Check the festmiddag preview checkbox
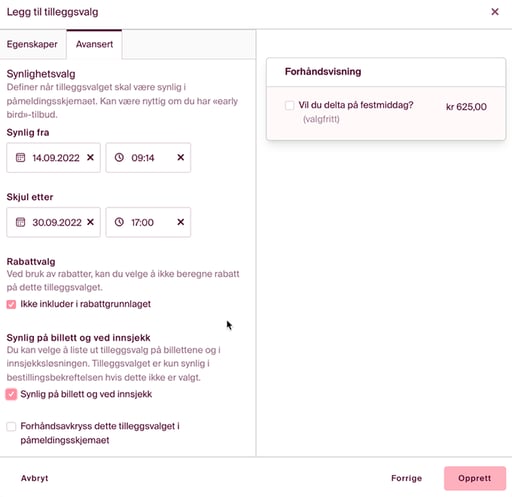 (x=290, y=106)
